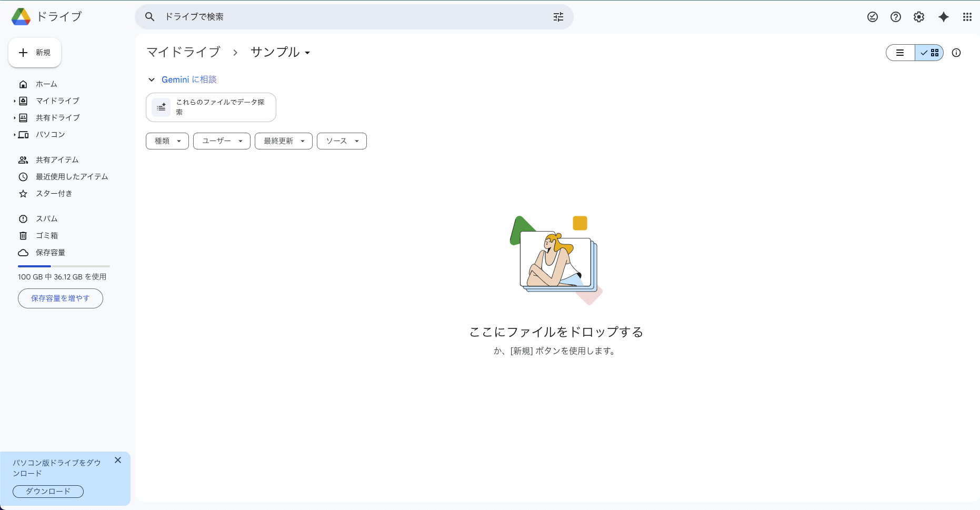This screenshot has width=980, height=510.
Task: Open advanced search filter options icon
Action: point(558,17)
